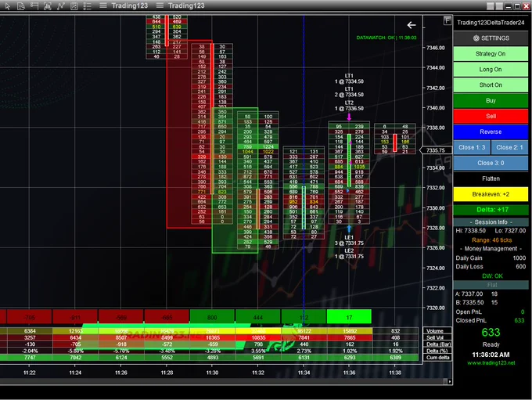The image size is (532, 400).
Task: Click the Cum delta row label
Action: 437,358
